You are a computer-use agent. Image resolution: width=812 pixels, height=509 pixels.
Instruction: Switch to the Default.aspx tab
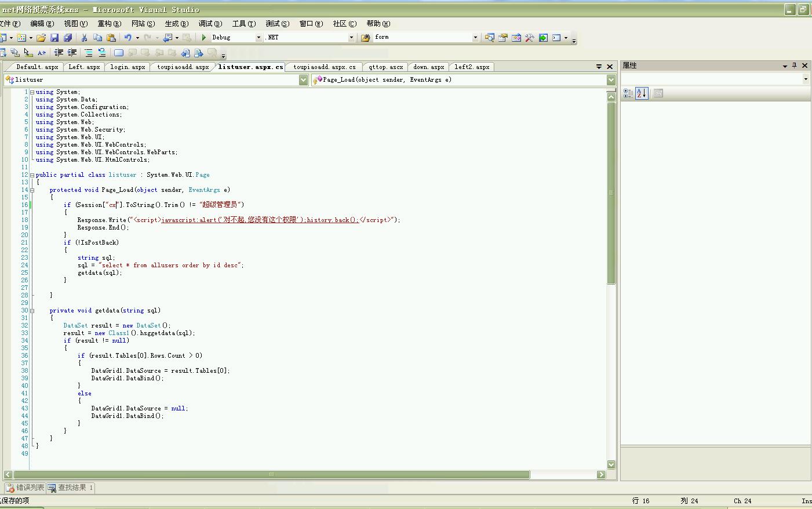point(37,67)
